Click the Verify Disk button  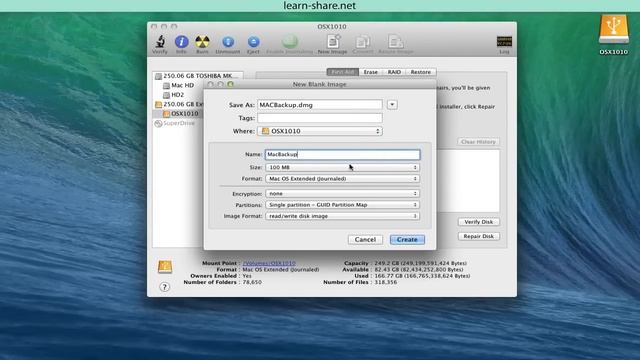(x=478, y=222)
